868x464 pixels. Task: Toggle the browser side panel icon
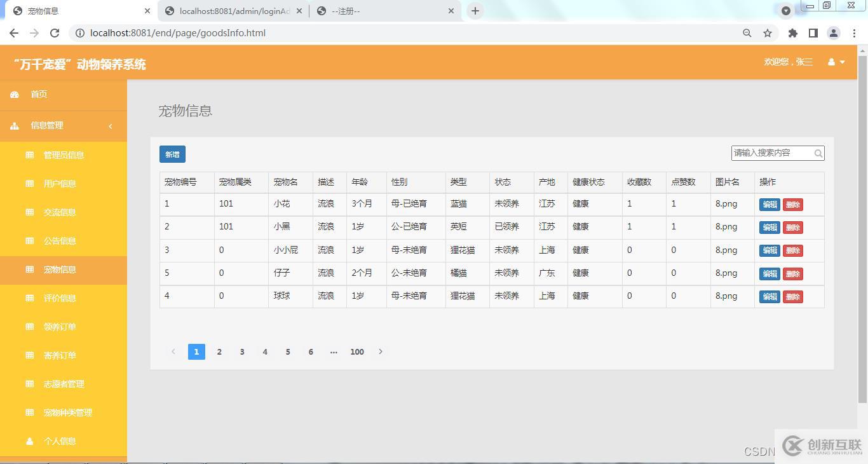813,33
